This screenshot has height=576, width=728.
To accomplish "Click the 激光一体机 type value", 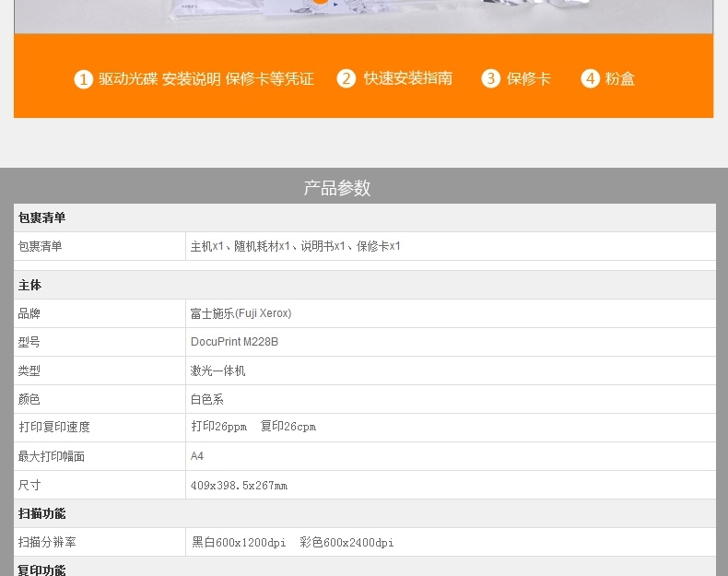I will click(218, 370).
